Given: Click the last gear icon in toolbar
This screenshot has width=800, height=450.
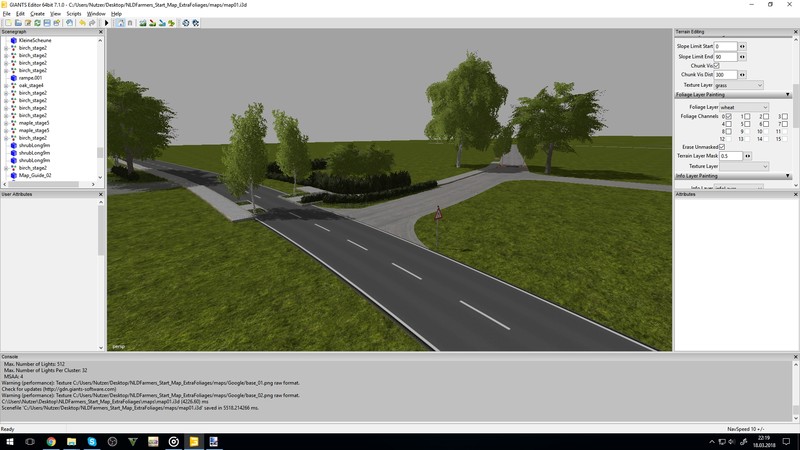Looking at the screenshot, I should pyautogui.click(x=195, y=23).
